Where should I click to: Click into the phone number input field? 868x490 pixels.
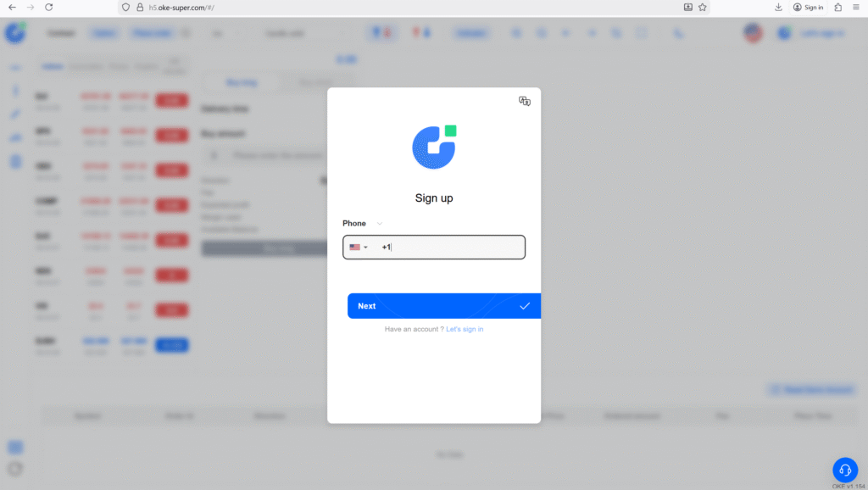[x=453, y=248]
